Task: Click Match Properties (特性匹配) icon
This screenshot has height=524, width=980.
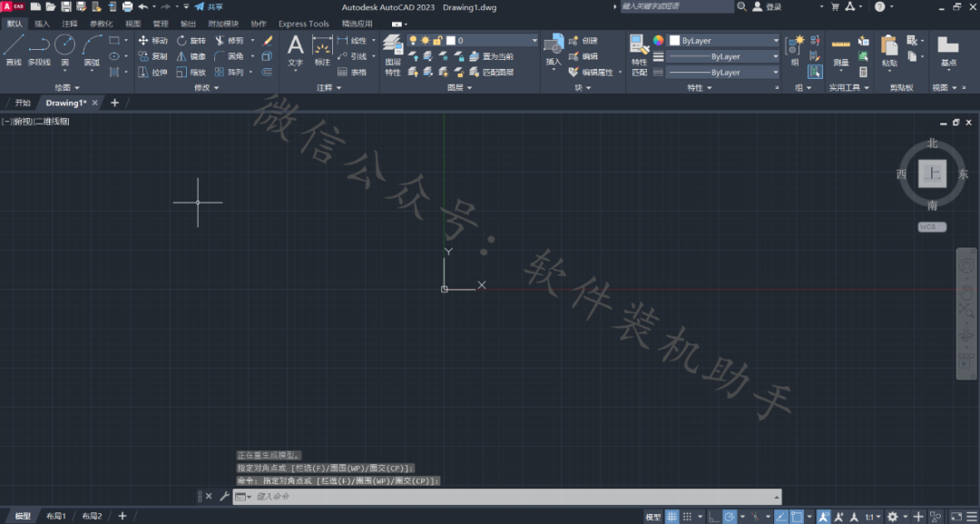Action: (x=640, y=55)
